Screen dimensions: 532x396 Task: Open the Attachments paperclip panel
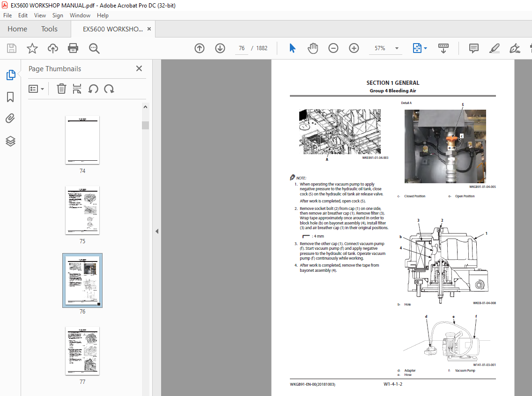click(x=10, y=119)
